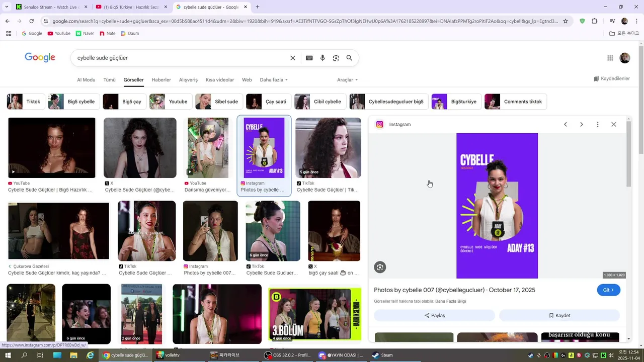644x362 pixels.
Task: Start voice search with the microphone icon
Action: (x=323, y=58)
